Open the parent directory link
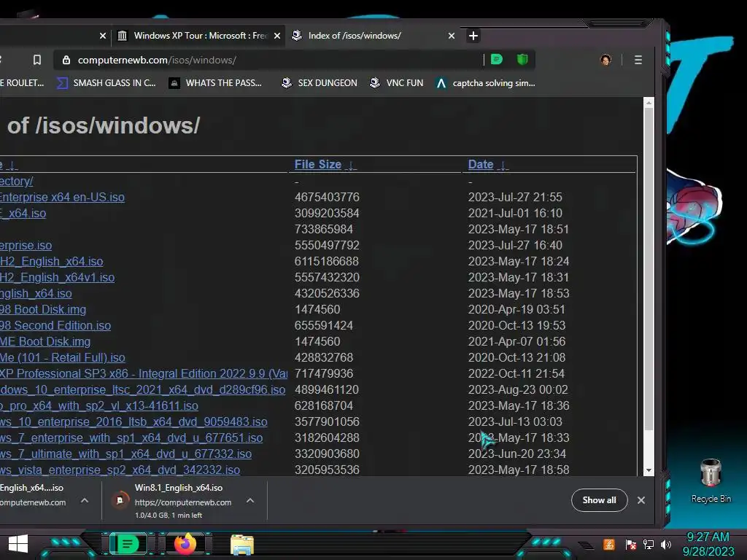Viewport: 747px width, 560px height. 16,182
